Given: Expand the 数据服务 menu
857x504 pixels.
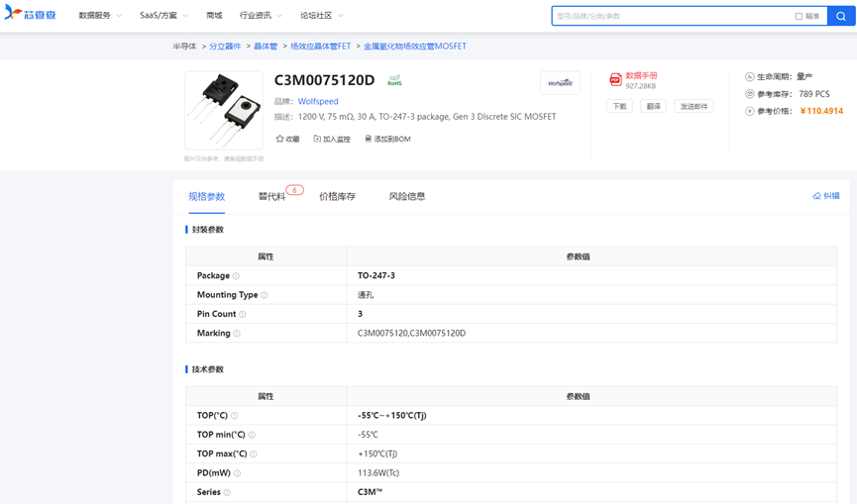Looking at the screenshot, I should [100, 15].
